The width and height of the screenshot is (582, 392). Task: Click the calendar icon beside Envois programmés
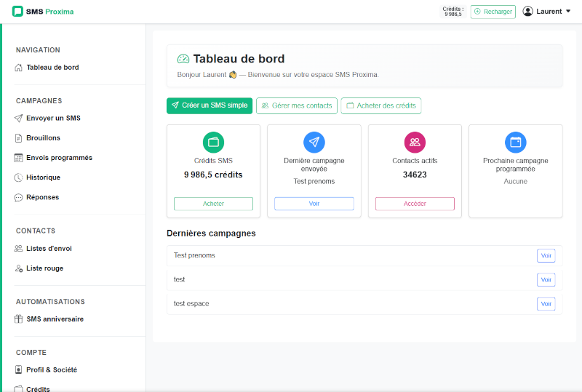point(18,158)
